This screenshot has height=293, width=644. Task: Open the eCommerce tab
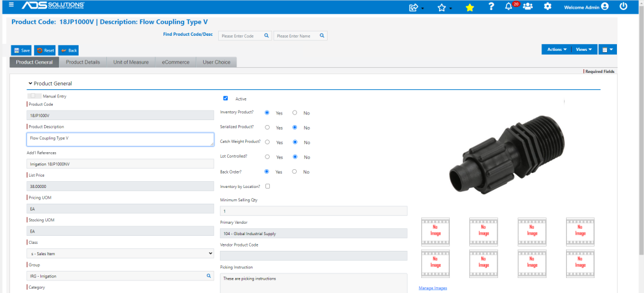pos(176,62)
